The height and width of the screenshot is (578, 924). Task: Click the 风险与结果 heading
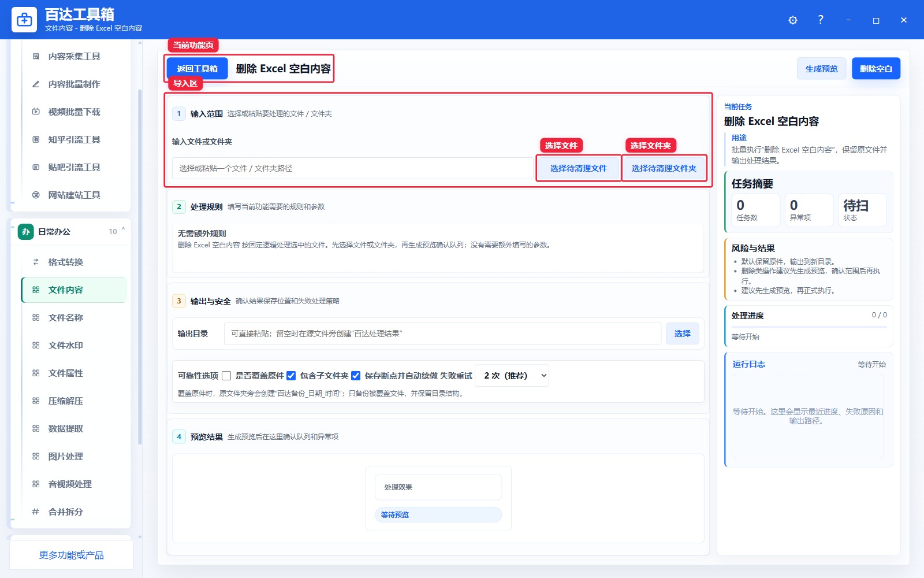point(753,249)
